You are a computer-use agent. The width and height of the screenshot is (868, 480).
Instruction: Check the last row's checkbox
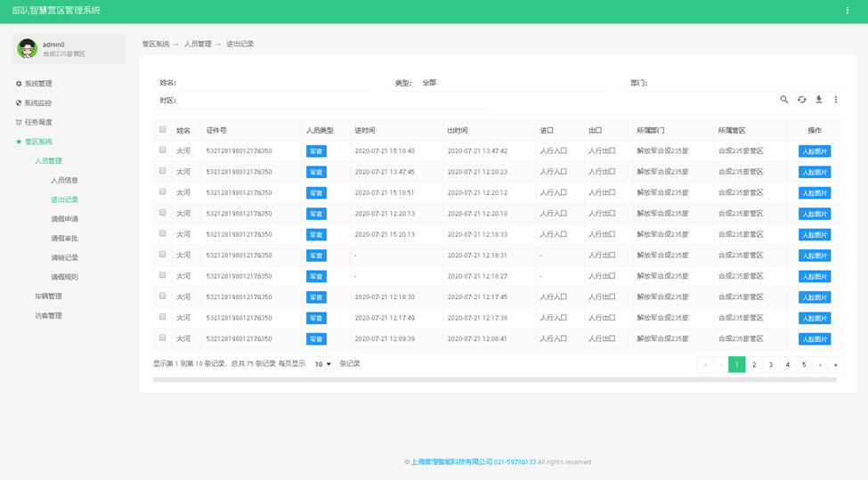tap(163, 338)
